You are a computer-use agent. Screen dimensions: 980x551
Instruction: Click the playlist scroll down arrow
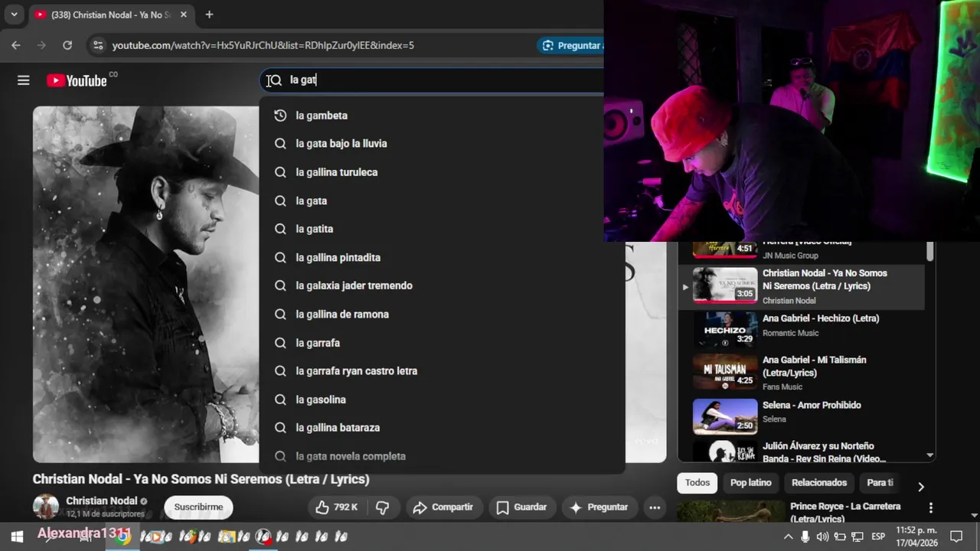(x=930, y=455)
